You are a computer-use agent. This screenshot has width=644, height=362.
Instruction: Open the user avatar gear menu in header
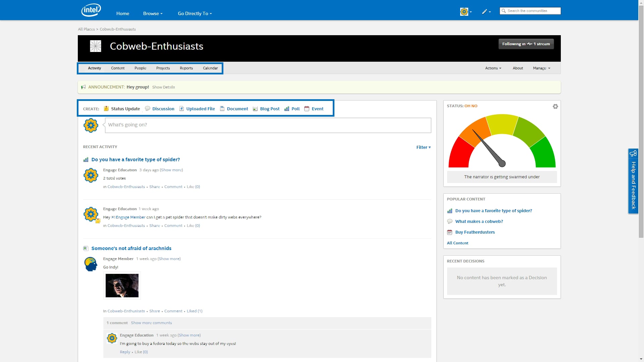point(466,12)
